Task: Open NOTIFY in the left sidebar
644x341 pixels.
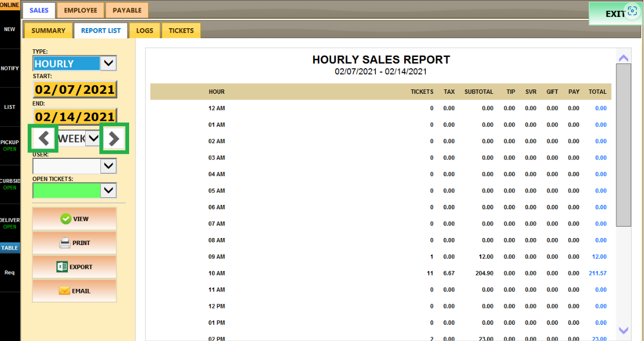Action: click(x=10, y=68)
